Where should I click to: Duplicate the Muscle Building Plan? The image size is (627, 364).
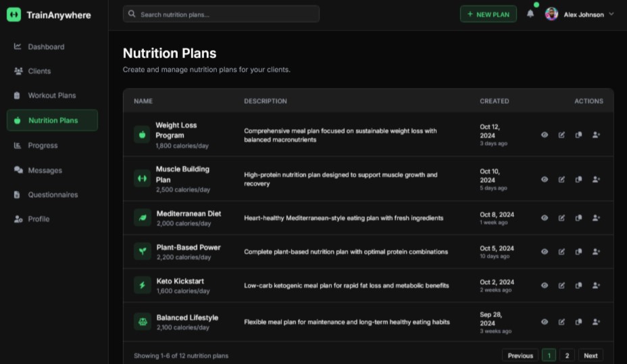pyautogui.click(x=578, y=180)
